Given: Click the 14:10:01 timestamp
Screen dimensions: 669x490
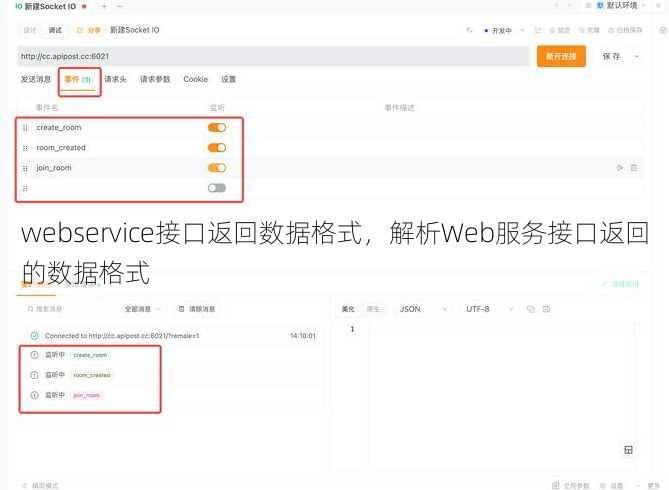Looking at the screenshot, I should (303, 336).
